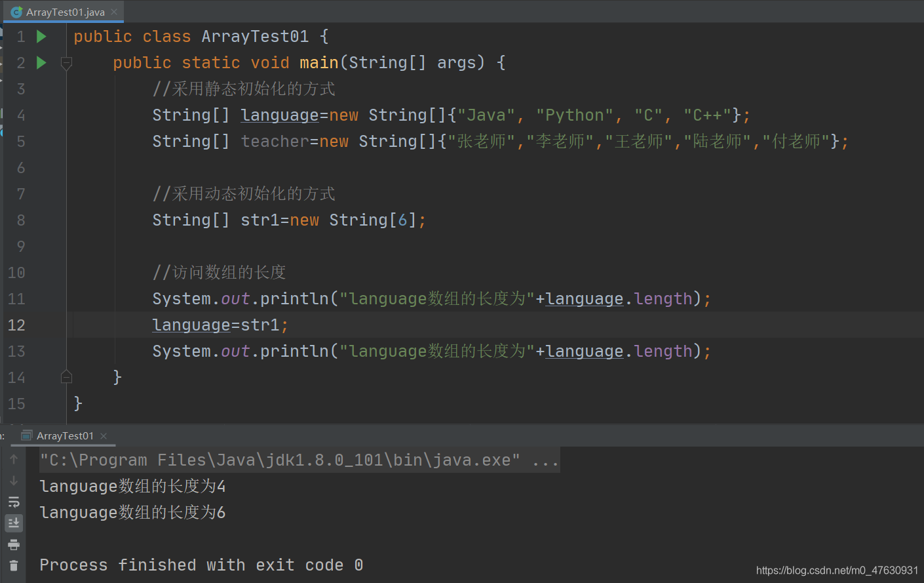Click the 'teacher' variable on line 5
Image resolution: width=924 pixels, height=583 pixels.
(x=275, y=142)
